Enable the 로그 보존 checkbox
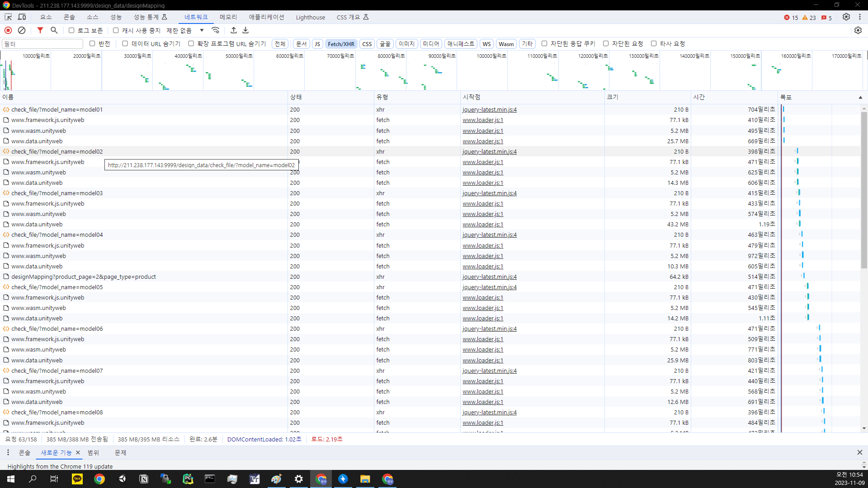The height and width of the screenshot is (488, 868). 71,30
